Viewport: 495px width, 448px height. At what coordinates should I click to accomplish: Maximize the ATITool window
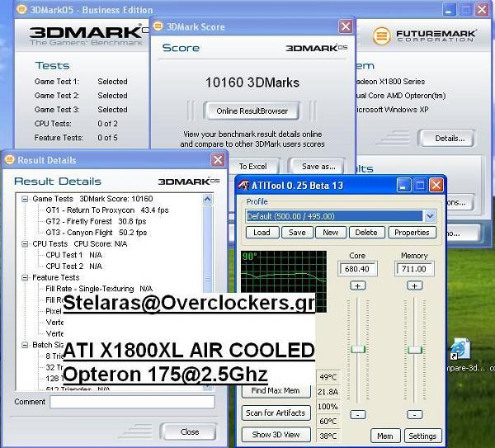click(420, 186)
